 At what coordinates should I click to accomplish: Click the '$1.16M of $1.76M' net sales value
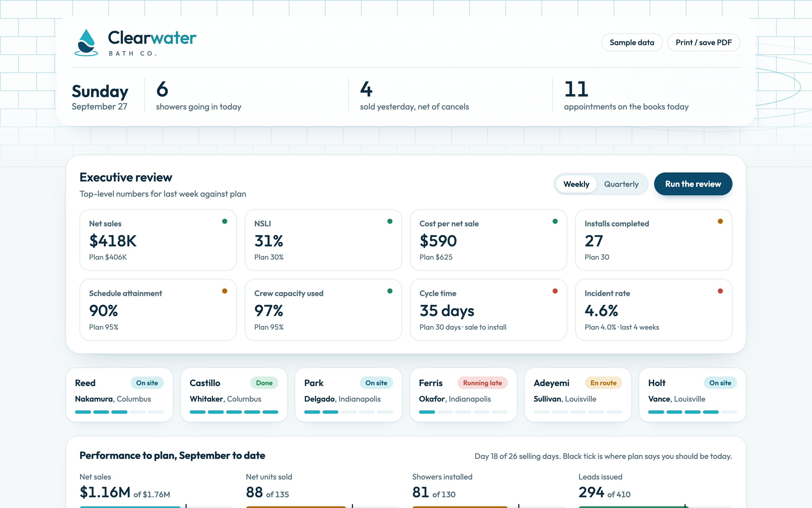[125, 492]
